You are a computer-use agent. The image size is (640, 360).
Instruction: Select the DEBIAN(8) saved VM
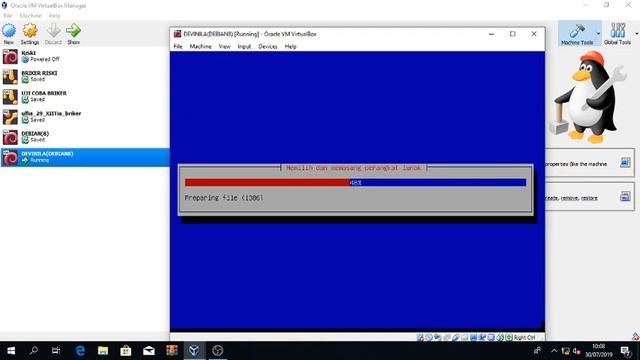pos(85,137)
